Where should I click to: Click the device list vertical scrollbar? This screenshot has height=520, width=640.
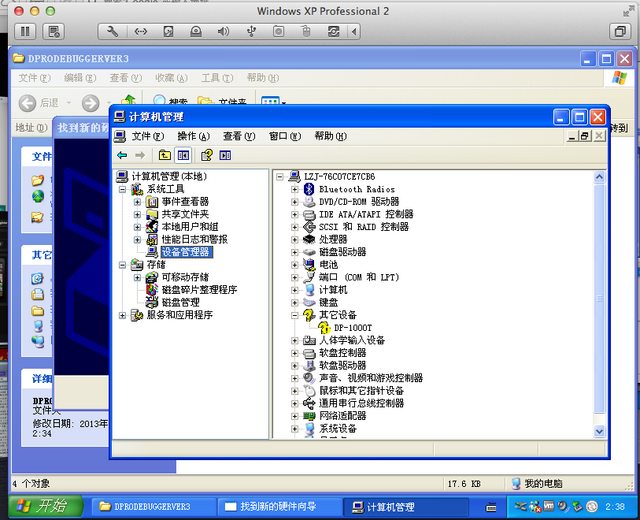click(599, 300)
